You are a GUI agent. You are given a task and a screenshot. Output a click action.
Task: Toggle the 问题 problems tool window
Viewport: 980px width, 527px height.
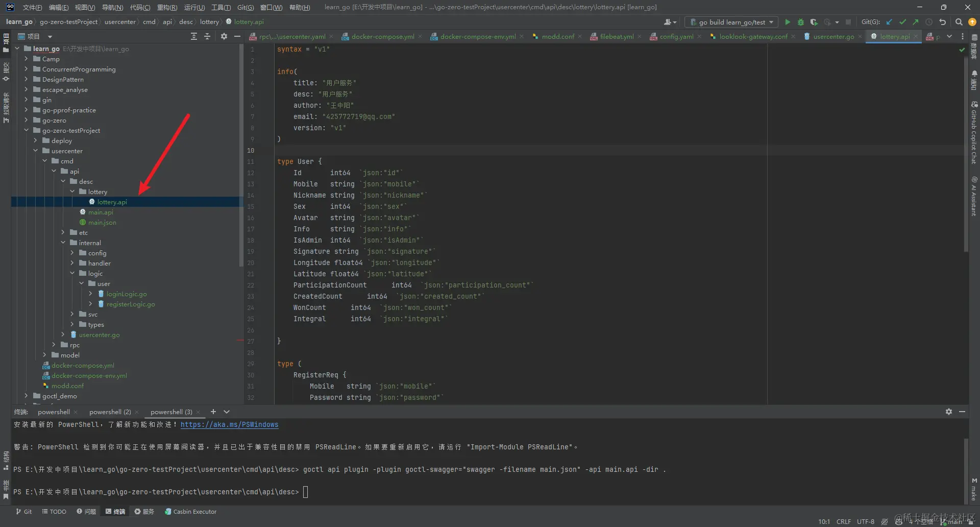[x=86, y=511]
